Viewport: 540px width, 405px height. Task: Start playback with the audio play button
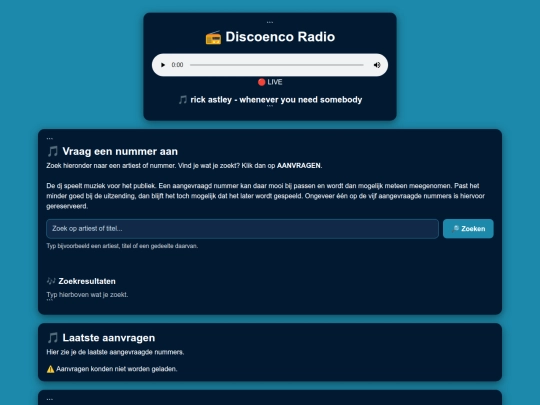(163, 65)
